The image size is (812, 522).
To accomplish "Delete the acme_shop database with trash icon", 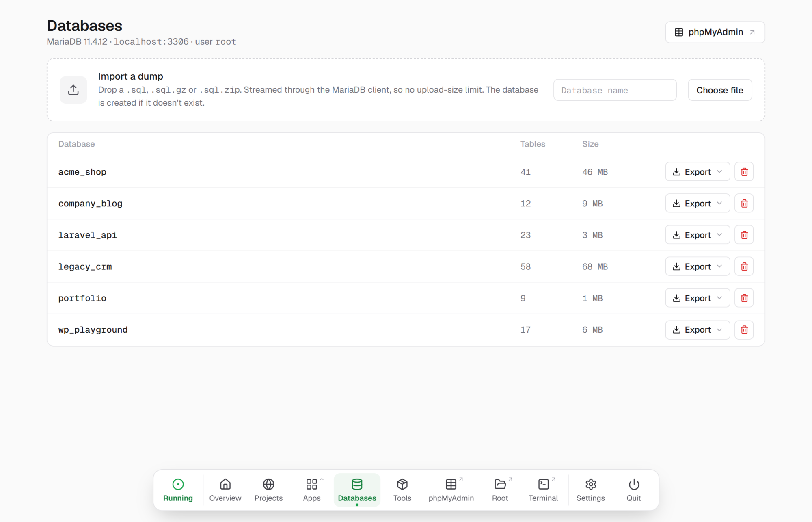I will [x=744, y=172].
